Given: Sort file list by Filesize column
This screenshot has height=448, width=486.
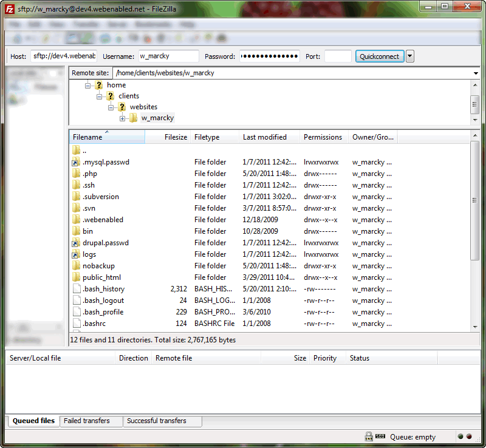Looking at the screenshot, I should pos(168,137).
